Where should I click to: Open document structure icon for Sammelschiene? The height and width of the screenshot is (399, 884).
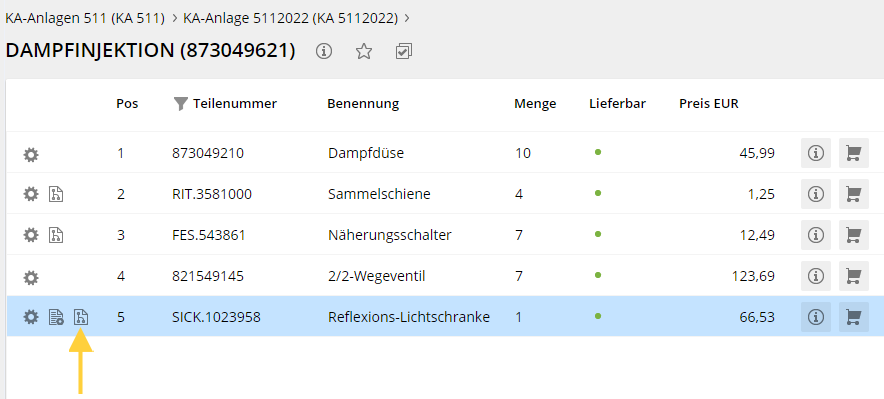tap(56, 194)
